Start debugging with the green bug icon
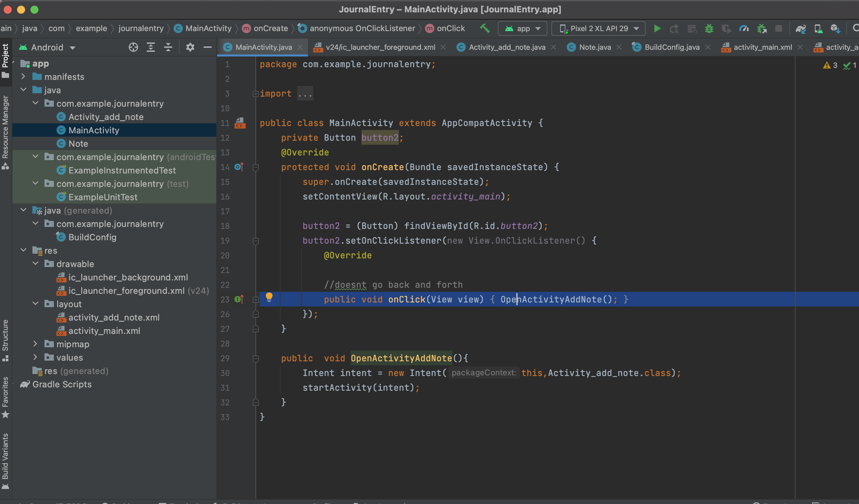859x504 pixels. [x=709, y=28]
